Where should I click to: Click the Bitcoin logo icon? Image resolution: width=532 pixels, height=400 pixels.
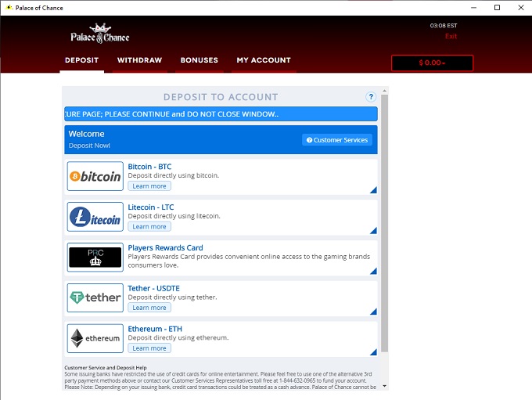pyautogui.click(x=95, y=176)
